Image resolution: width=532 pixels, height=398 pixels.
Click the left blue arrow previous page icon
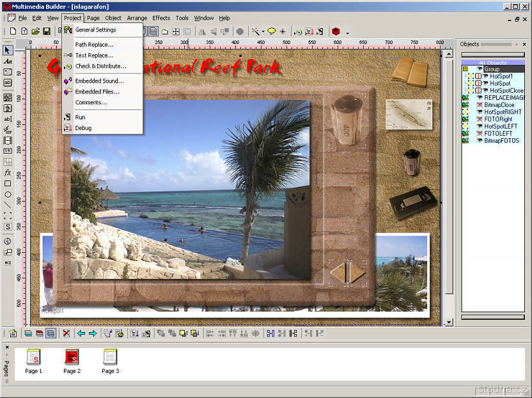[x=81, y=333]
